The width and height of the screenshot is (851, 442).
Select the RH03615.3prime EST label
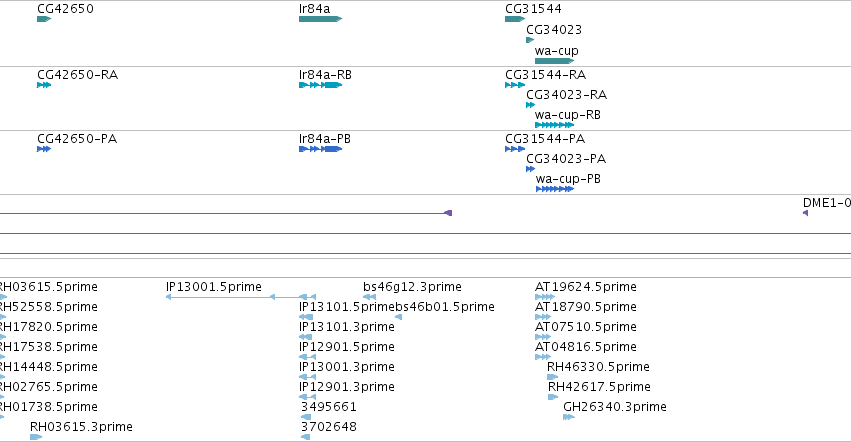[x=81, y=427]
